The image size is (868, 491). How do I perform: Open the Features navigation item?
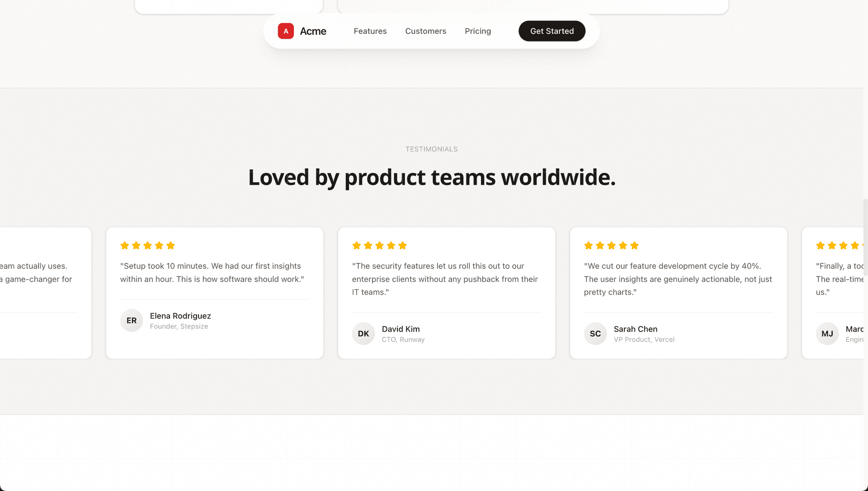click(370, 31)
